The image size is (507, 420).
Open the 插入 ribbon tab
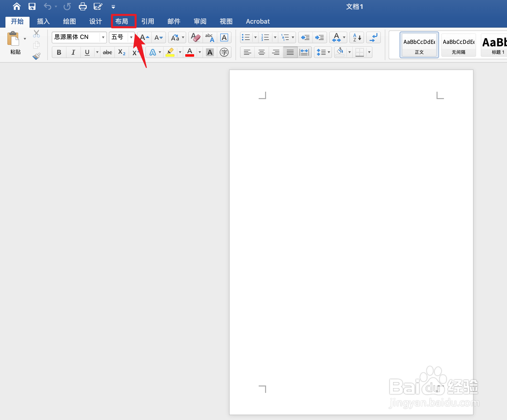pyautogui.click(x=43, y=21)
